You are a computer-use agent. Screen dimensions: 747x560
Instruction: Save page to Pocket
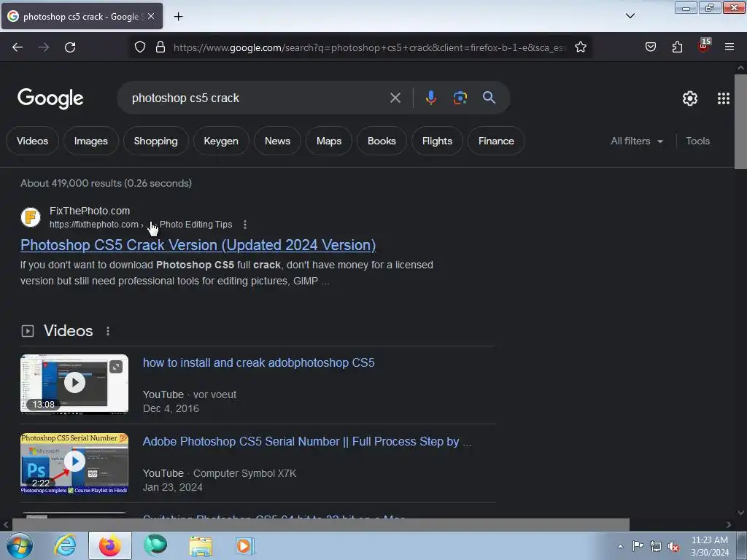pos(650,47)
